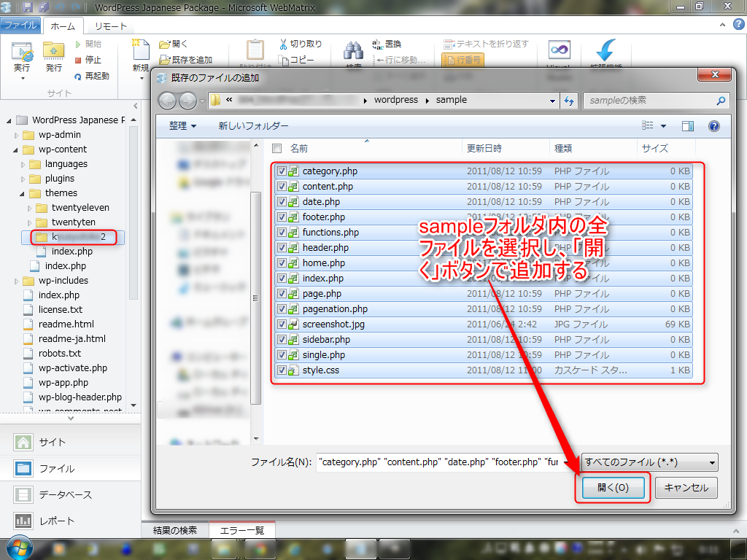Click the Visual Studio launch icon
The height and width of the screenshot is (560, 747).
(560, 50)
